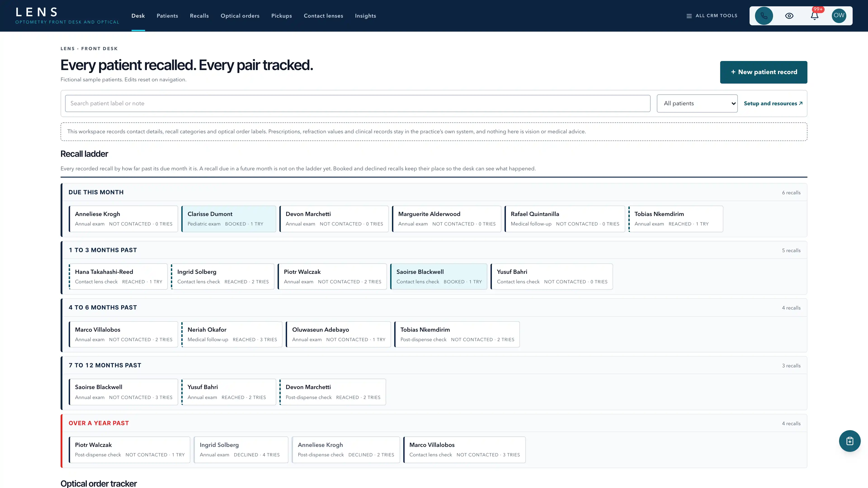Open Saoirse Blackwell booked contact lens card
This screenshot has width=868, height=488.
click(x=439, y=277)
